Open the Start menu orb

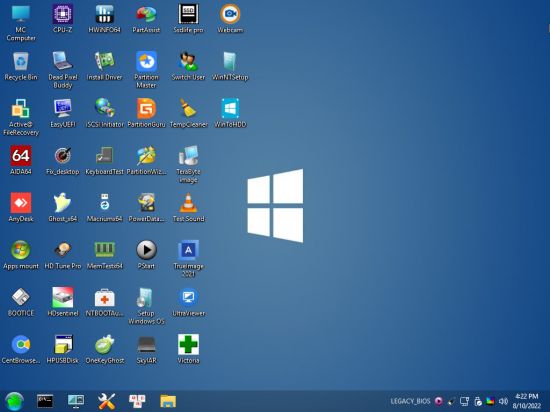14,401
